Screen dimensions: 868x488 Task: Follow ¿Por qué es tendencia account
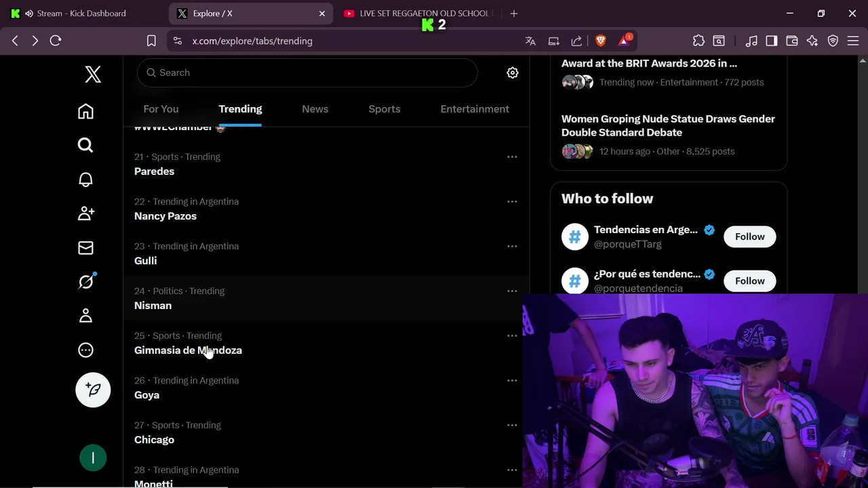click(750, 281)
